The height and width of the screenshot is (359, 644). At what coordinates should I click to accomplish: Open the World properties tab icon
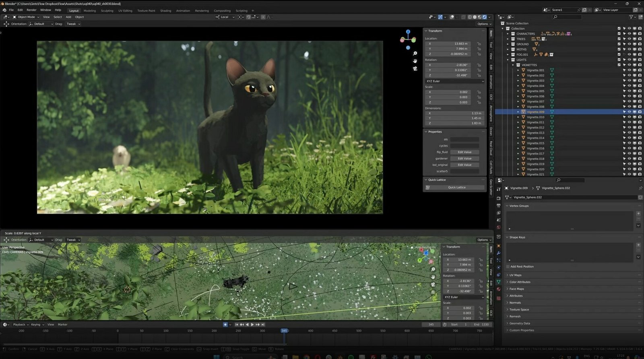tap(499, 227)
